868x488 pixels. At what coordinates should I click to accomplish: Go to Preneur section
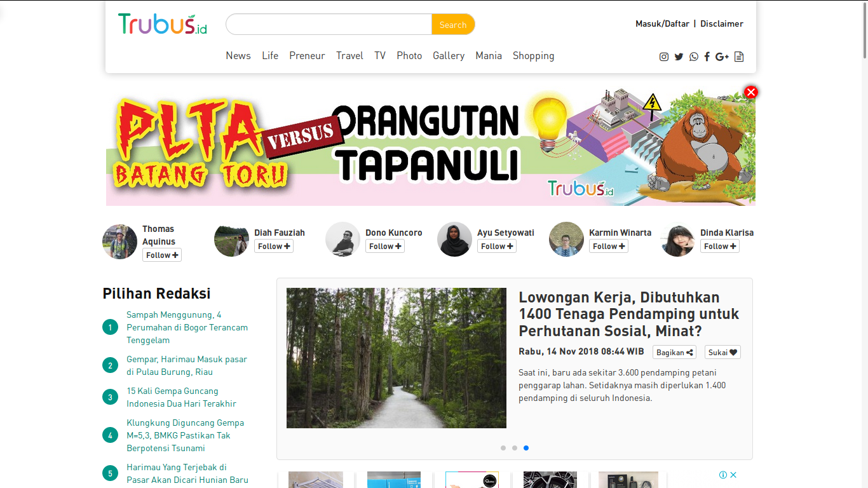[307, 56]
